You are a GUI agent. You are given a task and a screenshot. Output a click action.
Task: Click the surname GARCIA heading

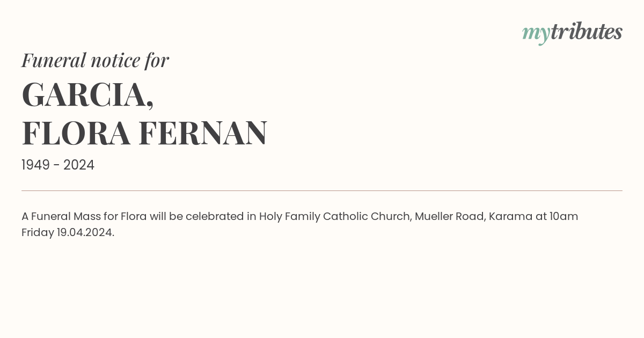coord(87,95)
